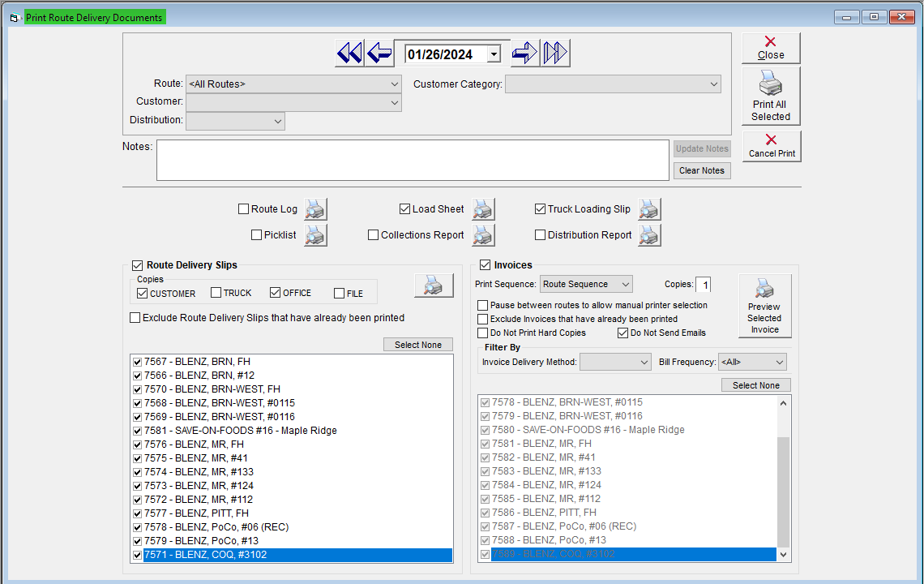Go to next date with right arrow
The image size is (924, 584).
[525, 54]
